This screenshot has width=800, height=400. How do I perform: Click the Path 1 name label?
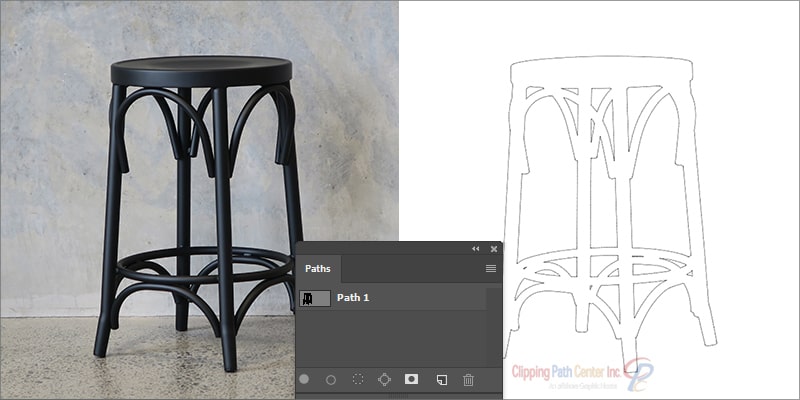353,297
